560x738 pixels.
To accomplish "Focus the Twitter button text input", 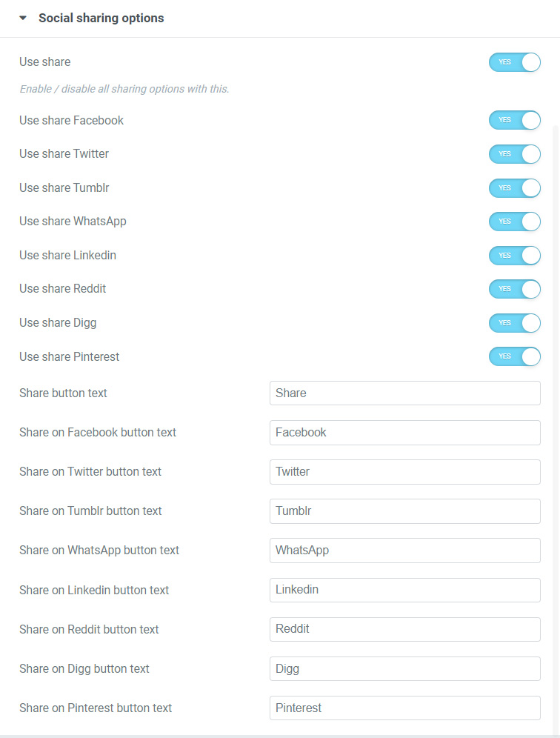I will point(404,472).
